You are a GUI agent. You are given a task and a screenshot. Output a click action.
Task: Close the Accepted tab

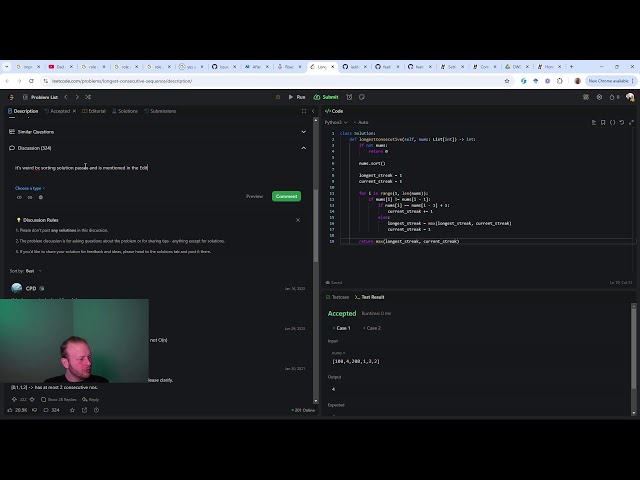pyautogui.click(x=74, y=111)
